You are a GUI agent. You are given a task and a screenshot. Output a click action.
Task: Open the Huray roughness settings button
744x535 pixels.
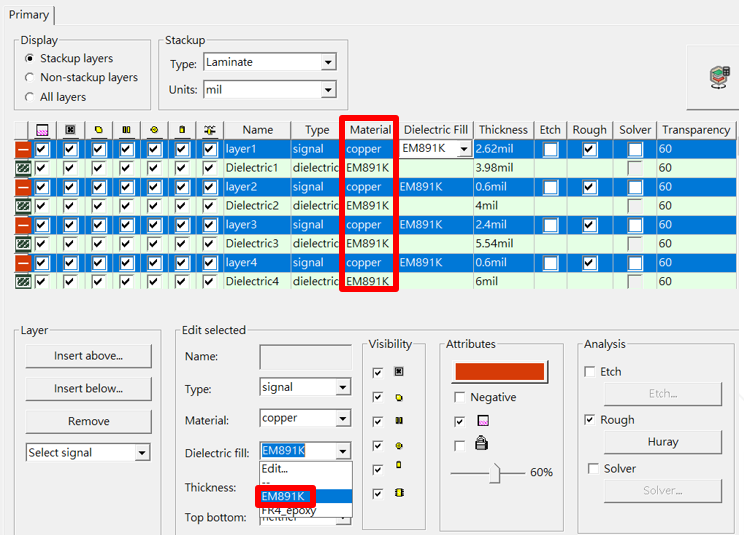(663, 442)
